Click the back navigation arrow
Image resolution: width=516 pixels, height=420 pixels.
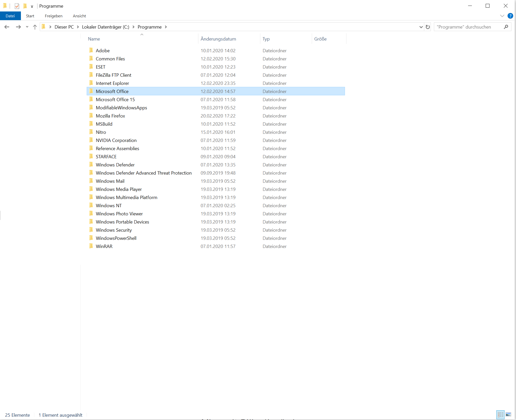(x=7, y=27)
